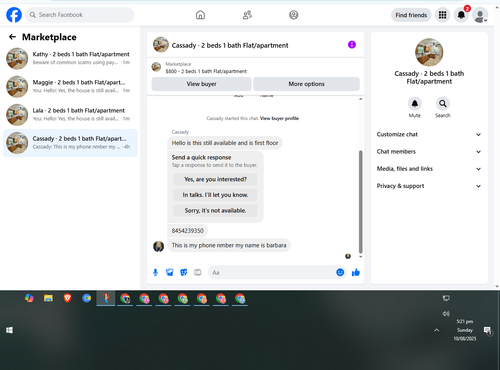
Task: Send quick response 'Sorry, it's not available.'
Action: pos(215,211)
